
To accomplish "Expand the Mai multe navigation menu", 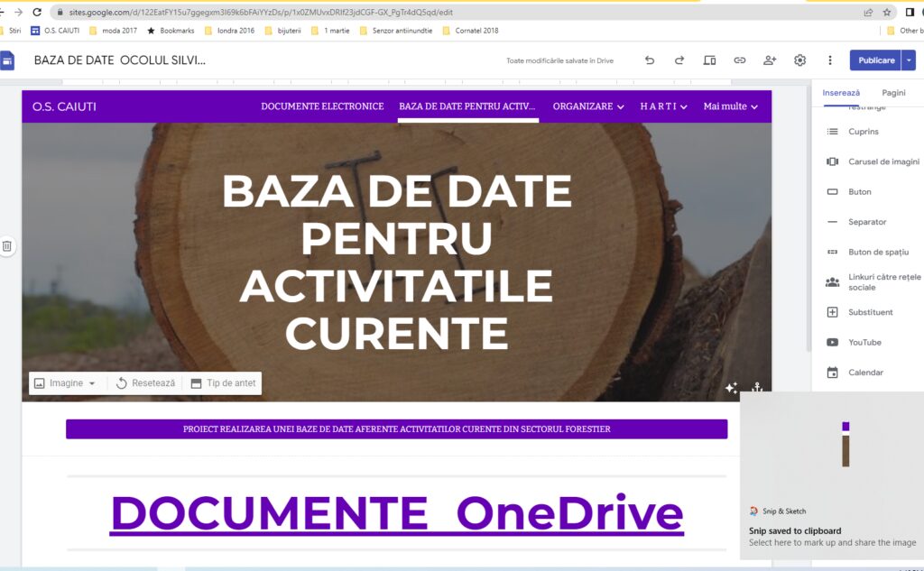I will [x=730, y=106].
